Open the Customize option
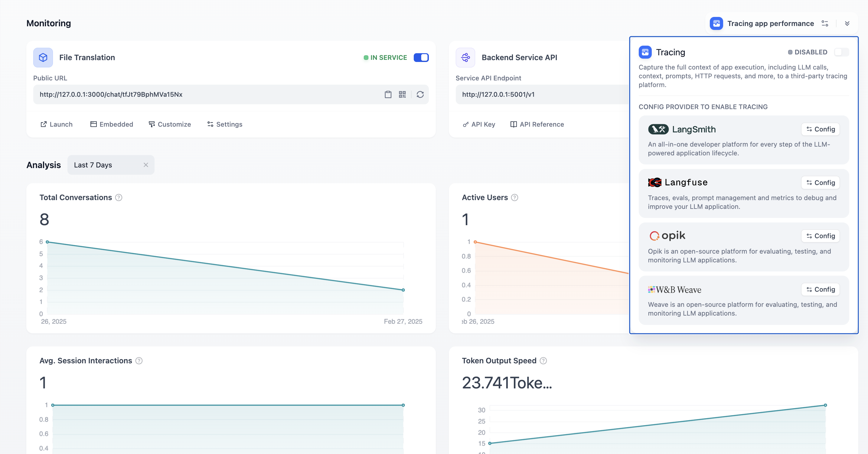Viewport: 868px width, 454px height. click(x=169, y=124)
